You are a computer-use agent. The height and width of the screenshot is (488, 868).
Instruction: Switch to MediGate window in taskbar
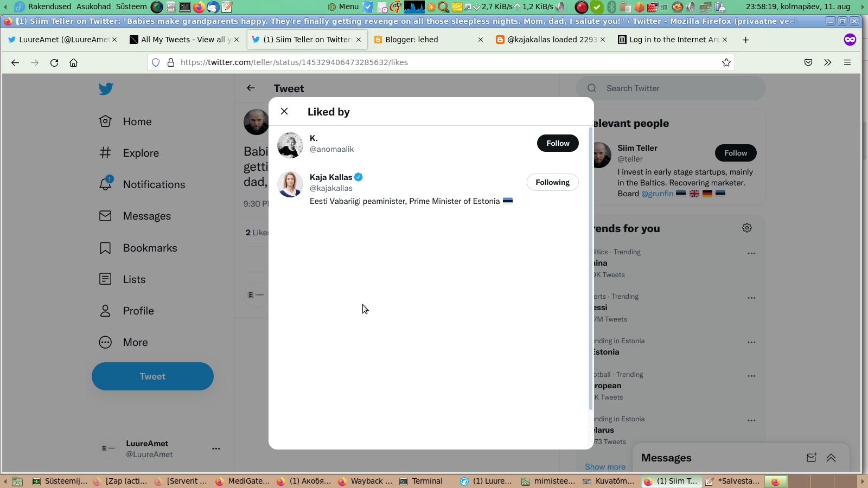[x=243, y=481]
